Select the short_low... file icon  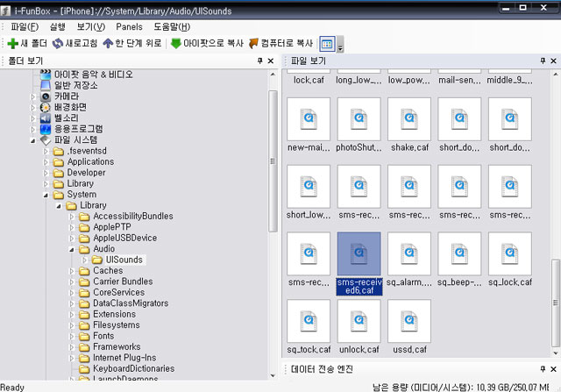point(309,186)
